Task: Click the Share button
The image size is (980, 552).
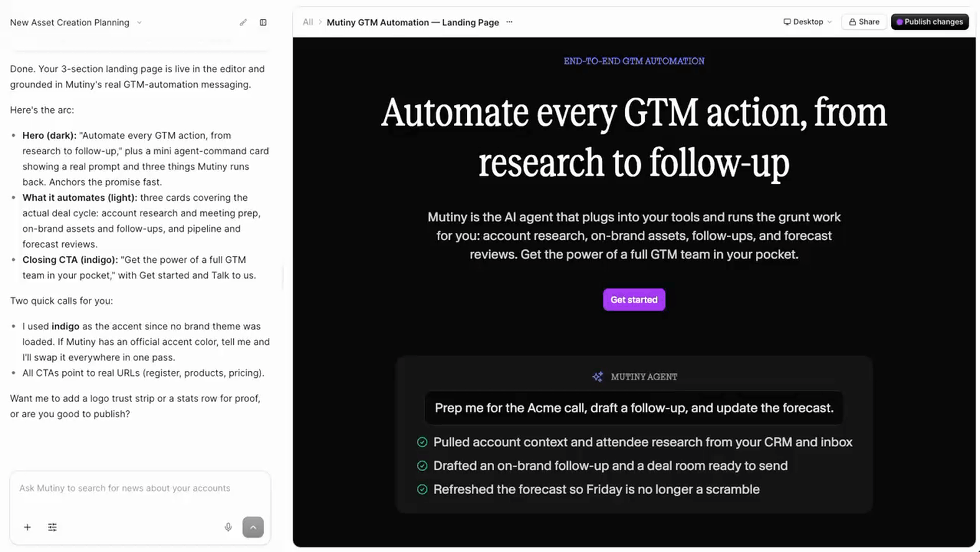Action: [x=864, y=22]
